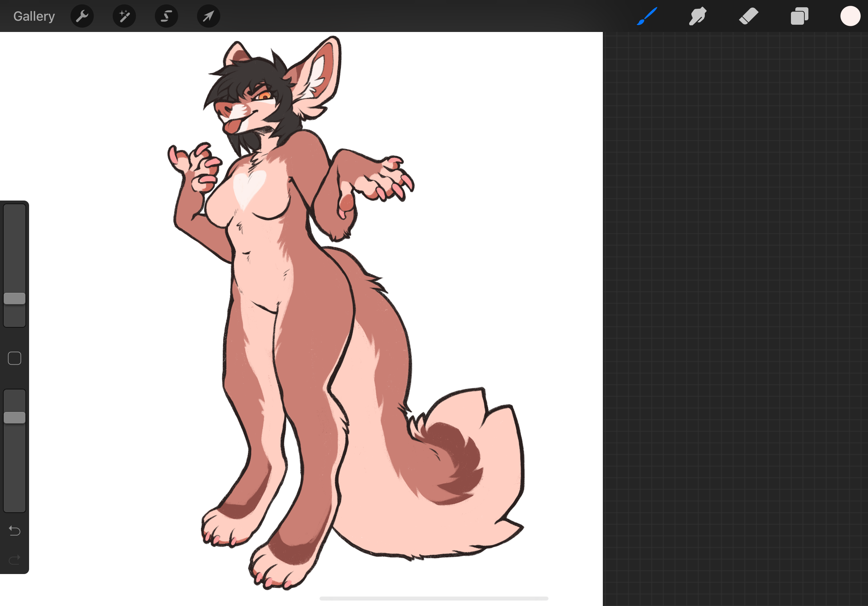
Task: Click the brush opacity slider handle
Action: (x=15, y=417)
